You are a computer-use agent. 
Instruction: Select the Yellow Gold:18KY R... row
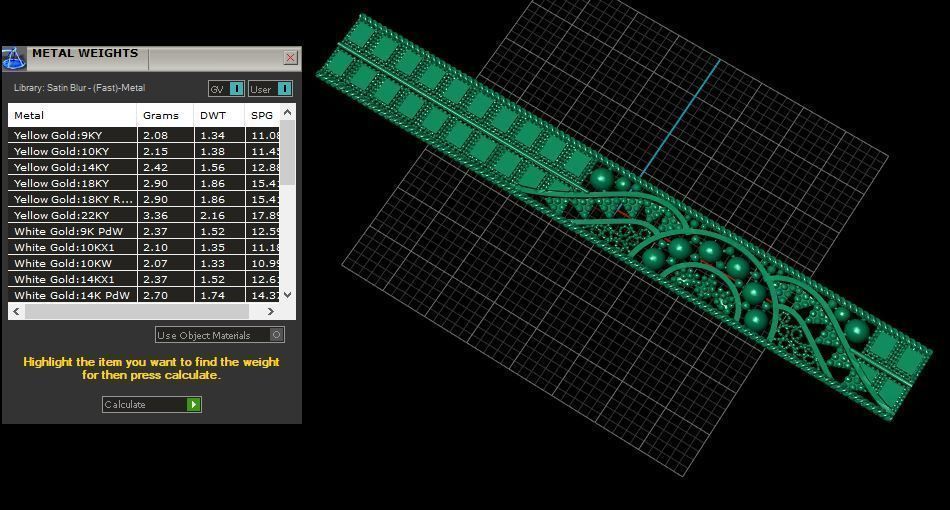point(144,199)
